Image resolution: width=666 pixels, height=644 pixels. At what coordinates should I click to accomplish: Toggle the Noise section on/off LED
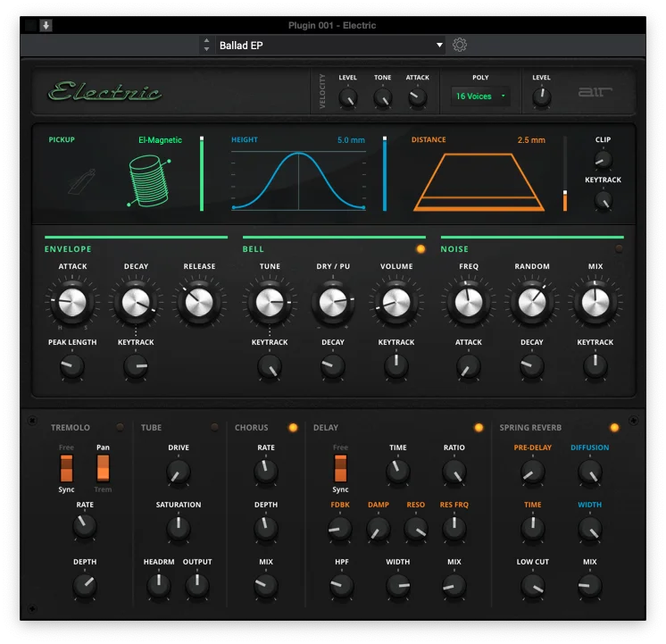pos(619,249)
